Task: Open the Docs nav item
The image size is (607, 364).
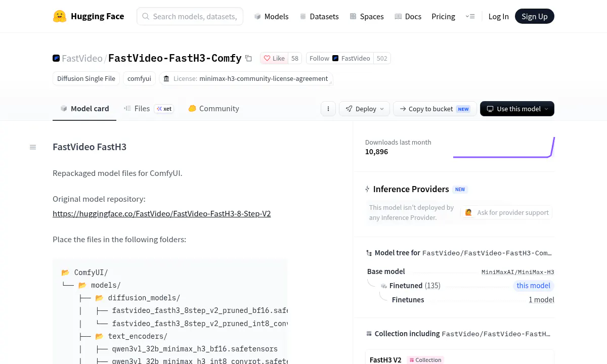Action: [x=408, y=16]
